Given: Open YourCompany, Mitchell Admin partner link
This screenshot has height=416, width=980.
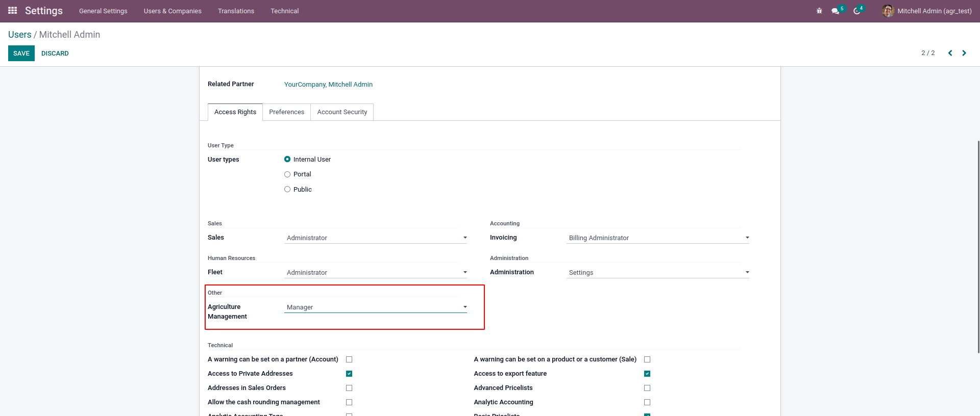Looking at the screenshot, I should click(x=328, y=85).
